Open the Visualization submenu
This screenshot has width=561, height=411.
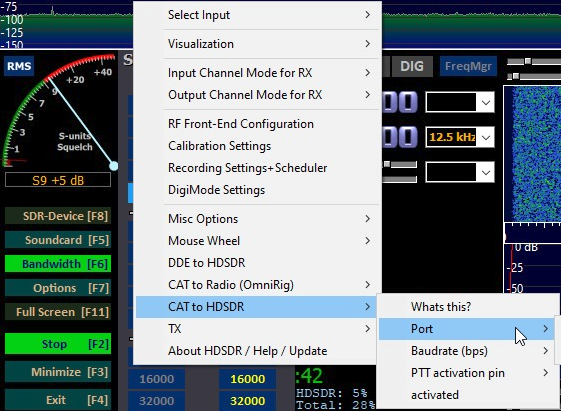click(x=257, y=44)
